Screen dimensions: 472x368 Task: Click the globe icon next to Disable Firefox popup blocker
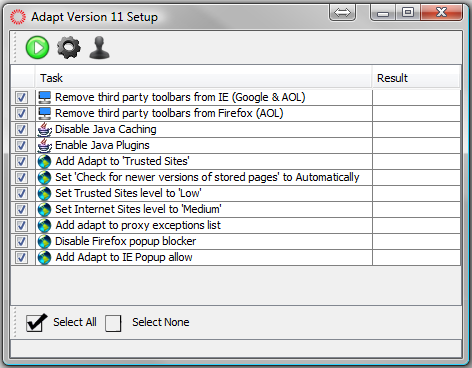point(44,242)
